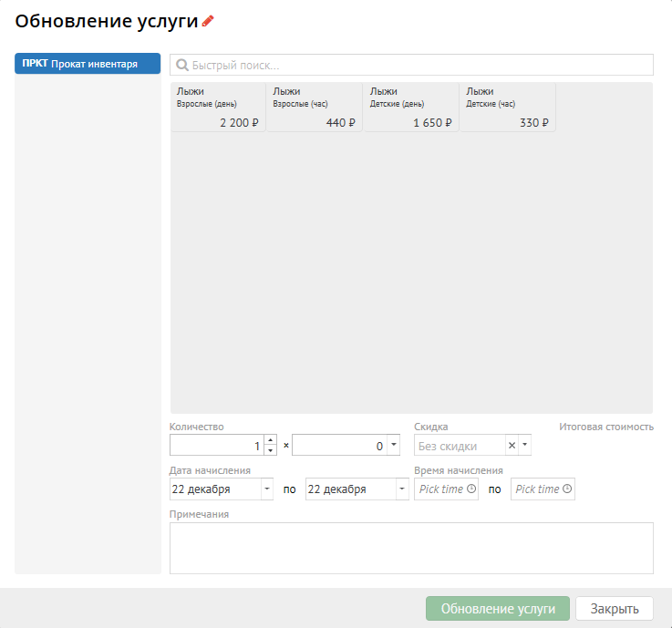Click clock icon in second time field

[x=567, y=489]
